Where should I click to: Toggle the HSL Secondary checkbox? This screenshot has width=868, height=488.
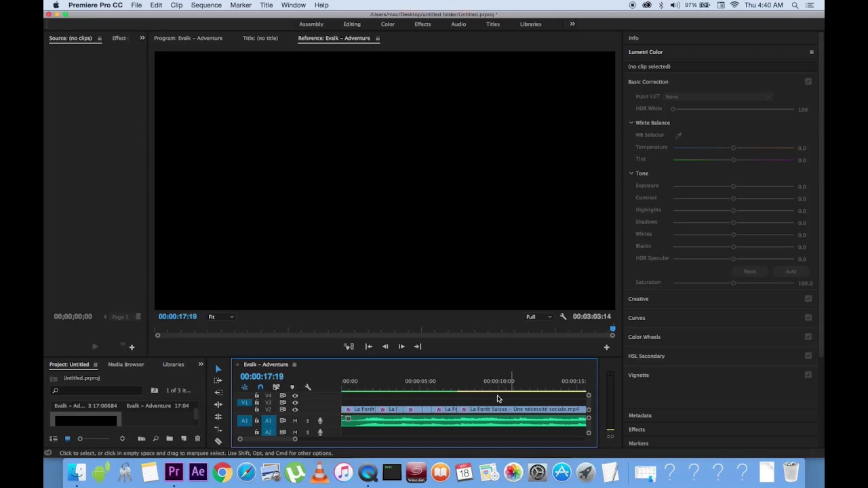tap(808, 355)
